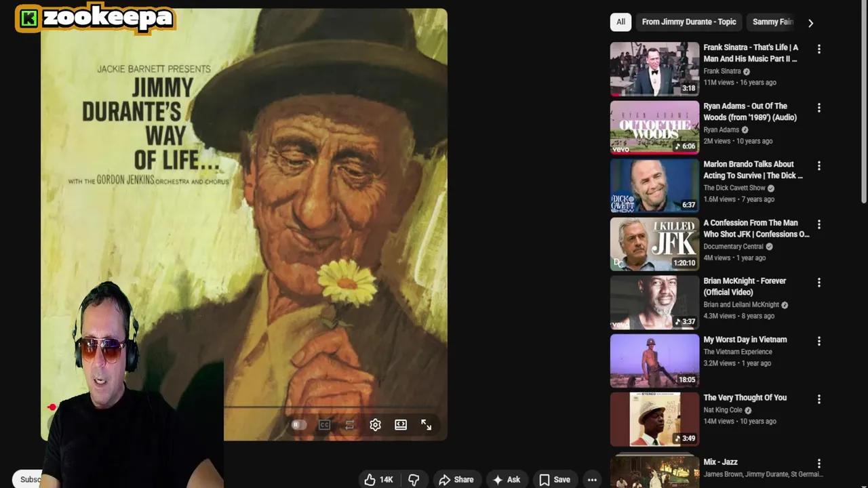The image size is (868, 488).
Task: Go to Nat King Cole channel name
Action: click(723, 410)
